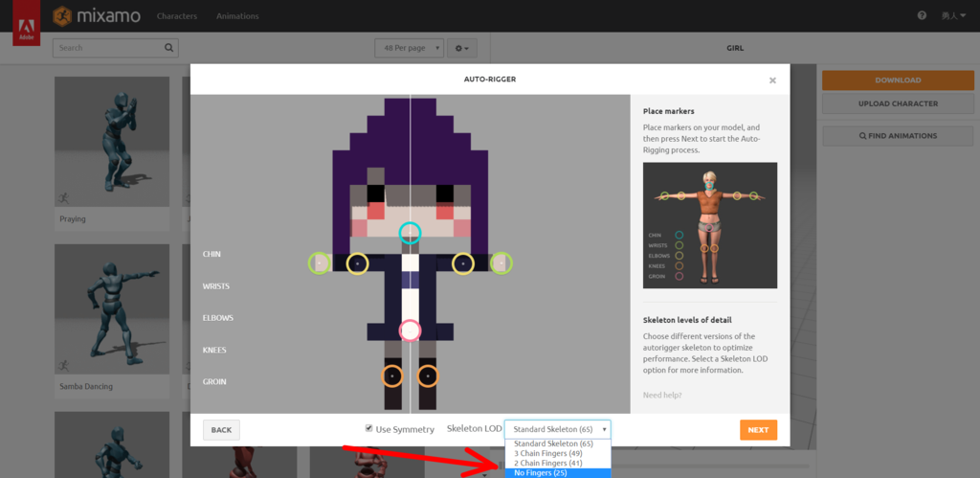Select the left orange knee marker
The height and width of the screenshot is (478, 980).
click(x=391, y=376)
